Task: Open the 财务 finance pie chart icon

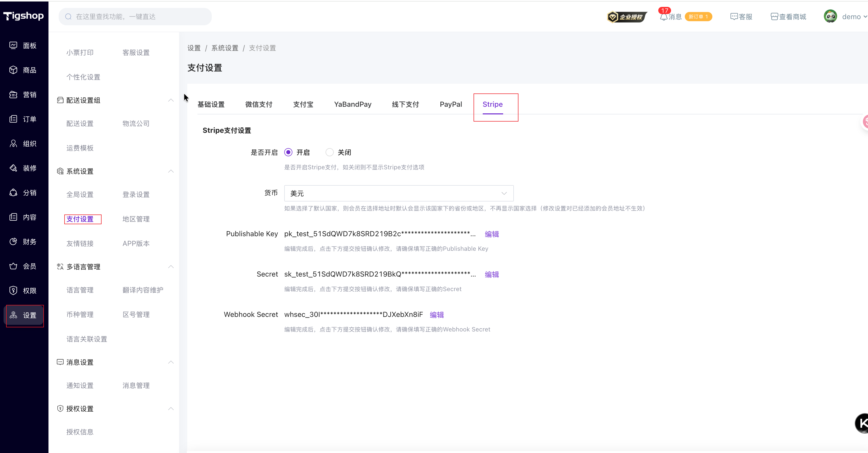Action: [x=13, y=242]
